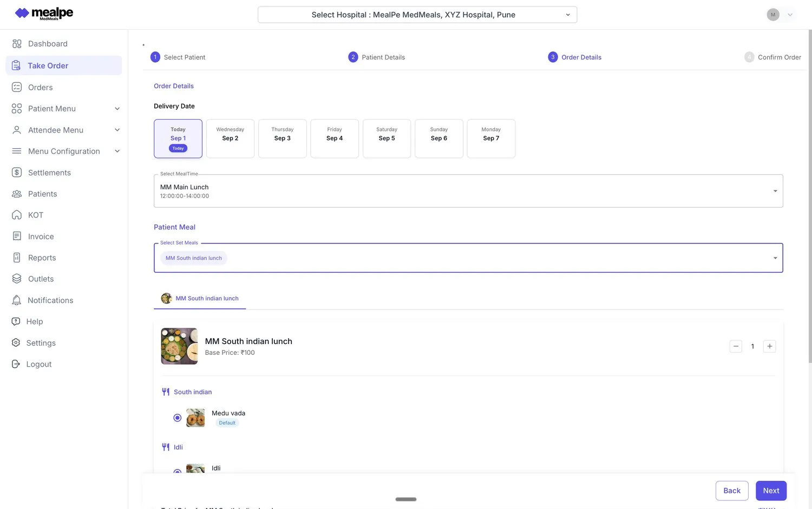Click the Attendee Menu person icon
The image size is (812, 509).
[17, 130]
